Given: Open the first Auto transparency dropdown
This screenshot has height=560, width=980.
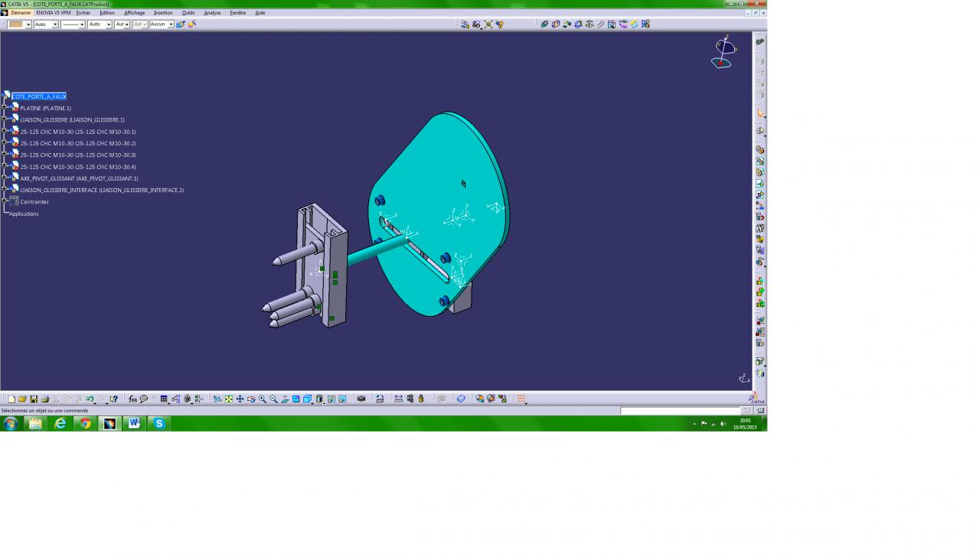Looking at the screenshot, I should click(55, 24).
